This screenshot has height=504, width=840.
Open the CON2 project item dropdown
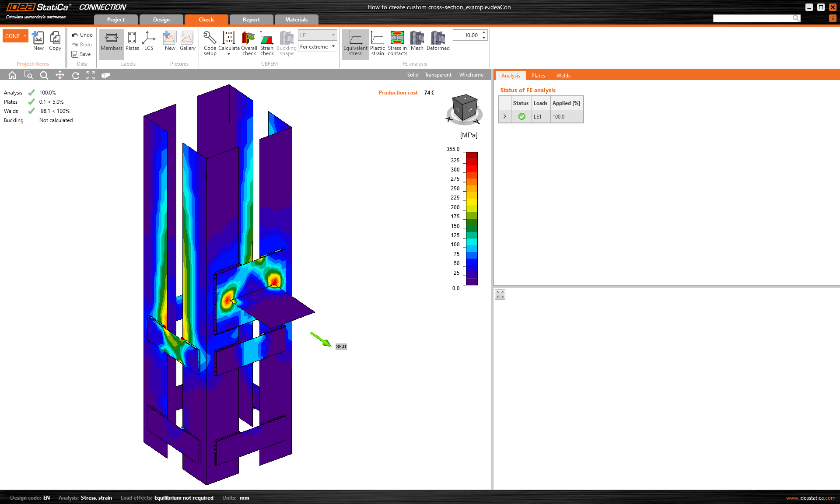click(25, 36)
